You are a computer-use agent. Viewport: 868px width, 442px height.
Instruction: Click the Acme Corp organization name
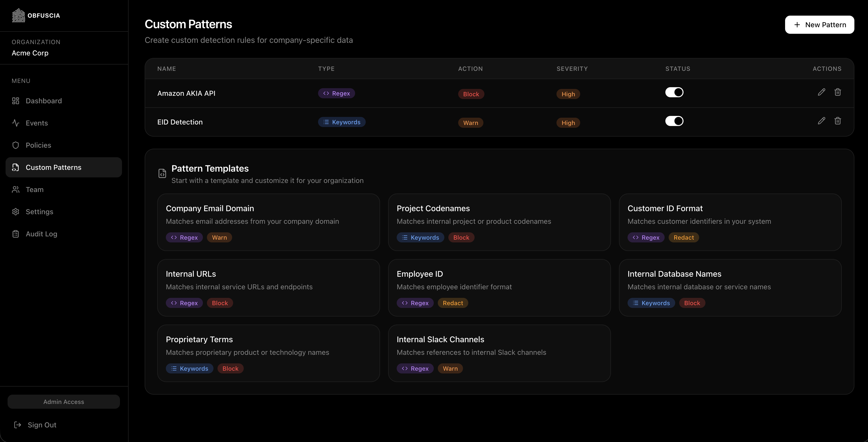click(x=30, y=53)
